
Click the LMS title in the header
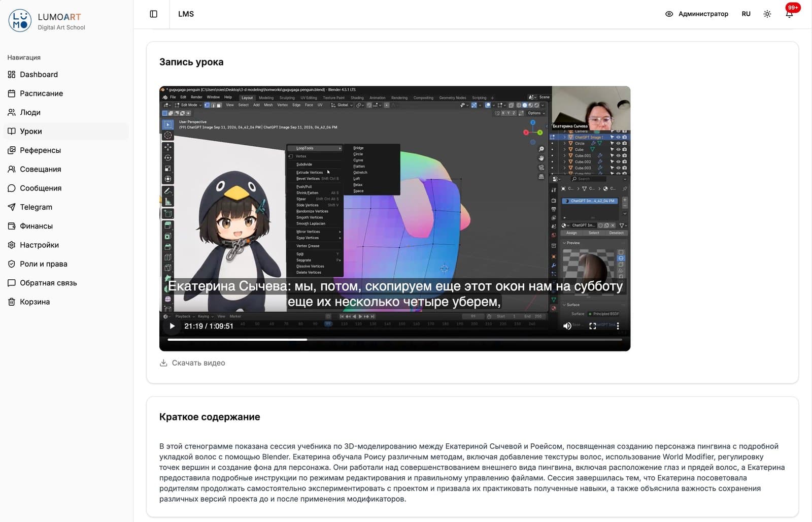186,14
